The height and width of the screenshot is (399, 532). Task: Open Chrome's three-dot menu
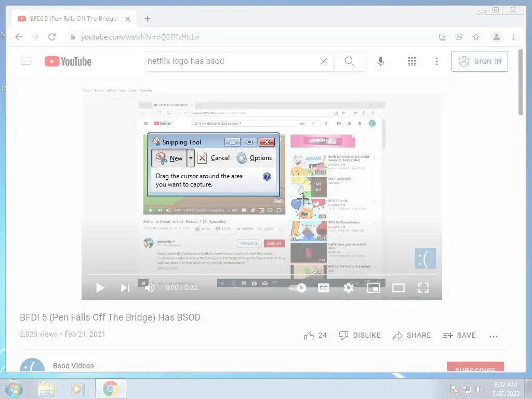click(513, 37)
